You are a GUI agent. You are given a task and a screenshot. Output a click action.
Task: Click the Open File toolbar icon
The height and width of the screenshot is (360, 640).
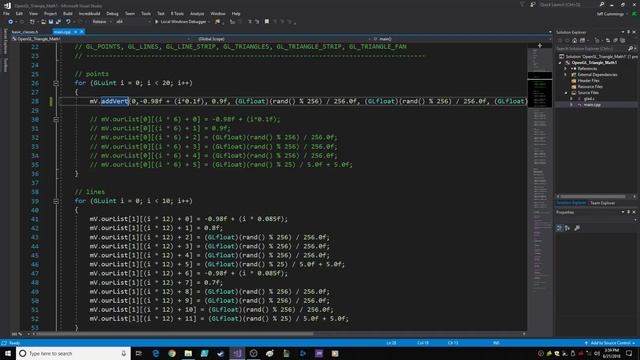pos(43,22)
